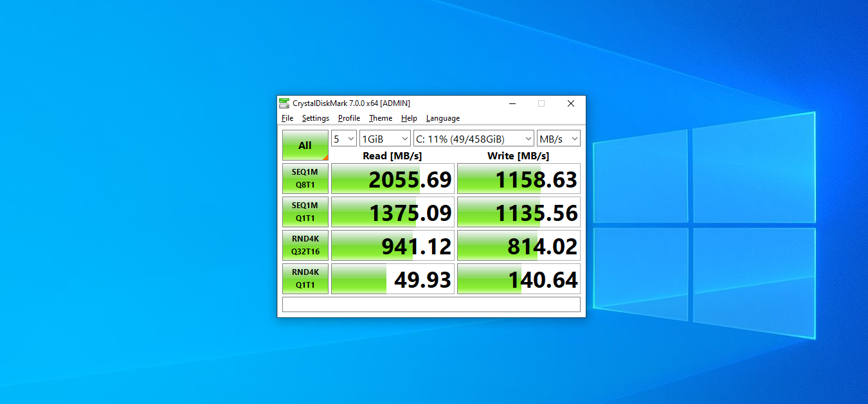Start the RND4K Q1T1 test

(x=305, y=279)
